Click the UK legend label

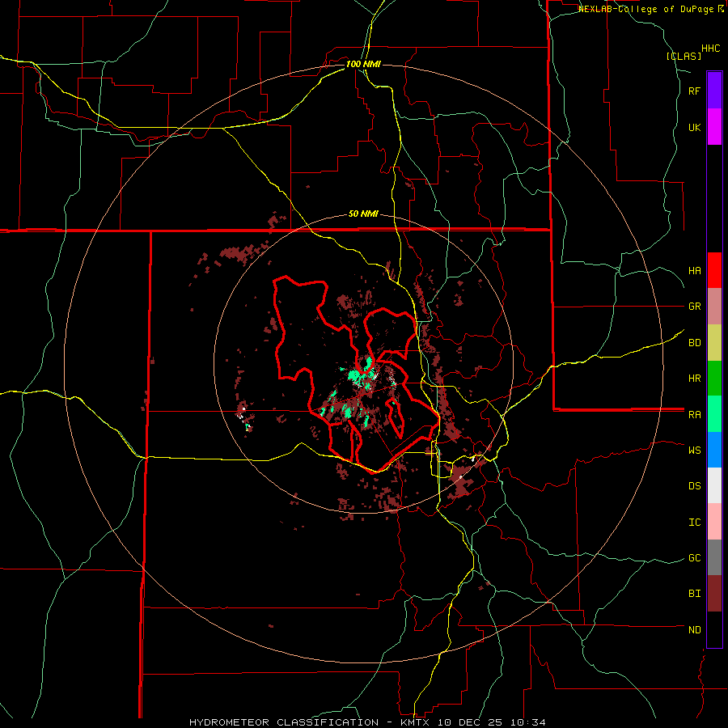[694, 127]
